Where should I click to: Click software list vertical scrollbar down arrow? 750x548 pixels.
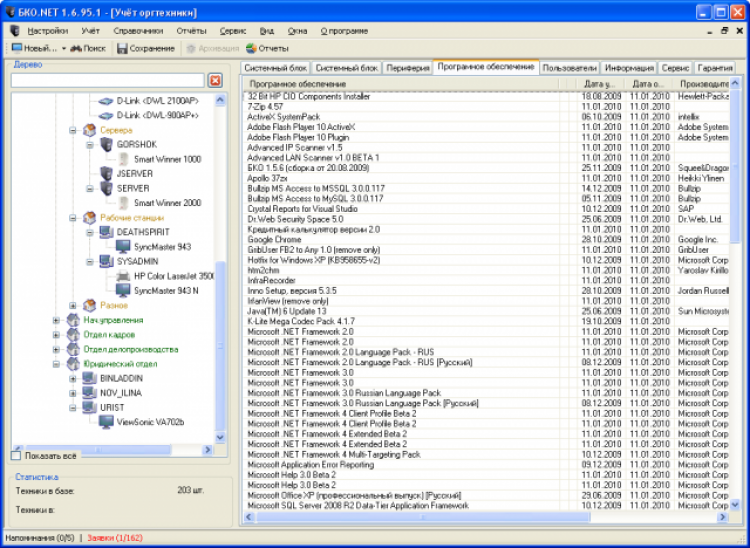[x=735, y=505]
